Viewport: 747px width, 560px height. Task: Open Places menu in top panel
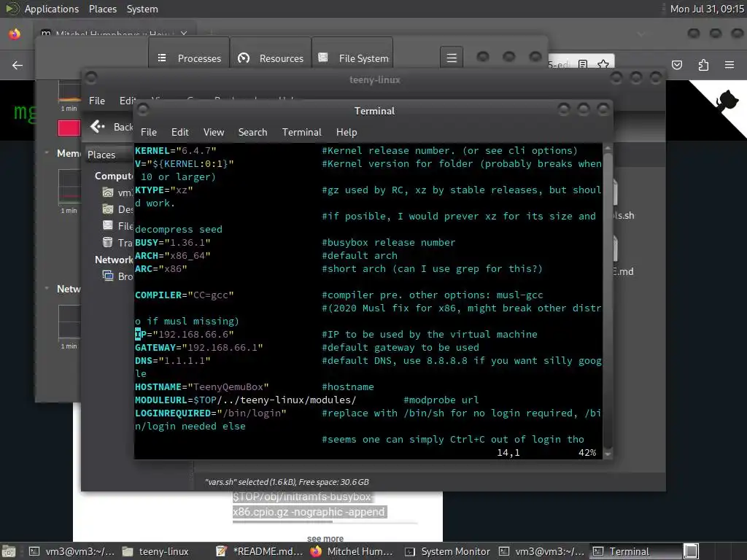tap(102, 9)
